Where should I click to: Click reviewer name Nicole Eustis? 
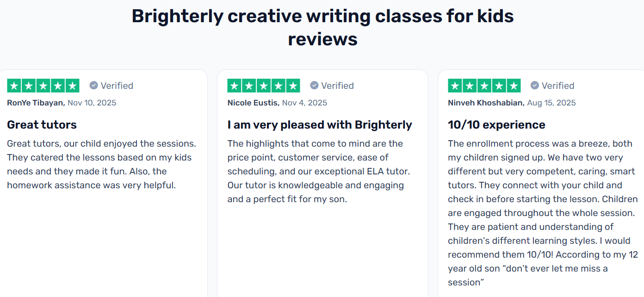(253, 103)
